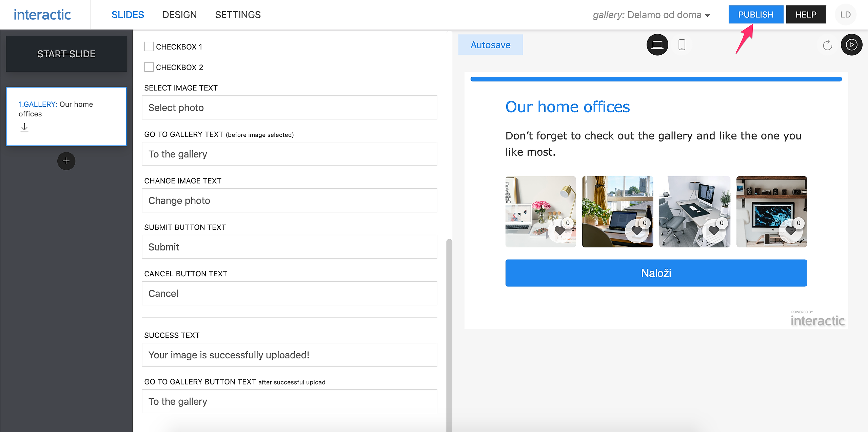Image resolution: width=868 pixels, height=432 pixels.
Task: Switch to mobile phone preview
Action: point(682,45)
